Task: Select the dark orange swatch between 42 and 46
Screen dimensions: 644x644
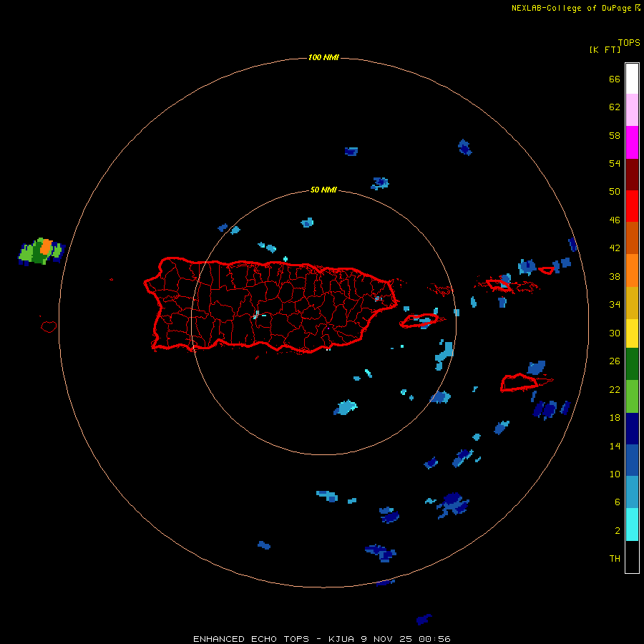Action: click(x=632, y=238)
